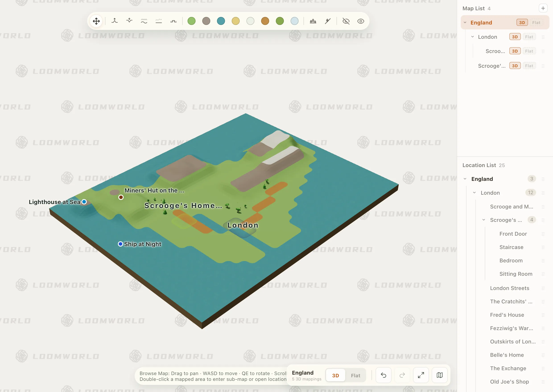Pick the orange-brown road swatch
553x392 pixels.
pos(265,21)
